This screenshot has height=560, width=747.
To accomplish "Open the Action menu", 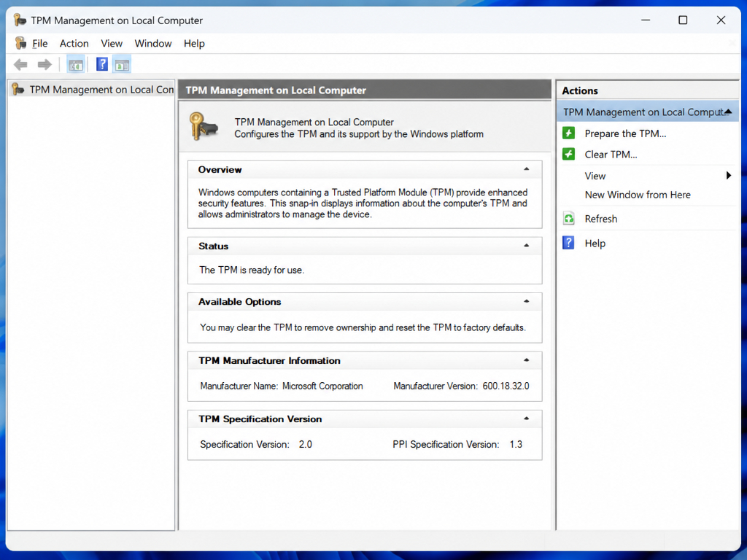I will pos(74,43).
